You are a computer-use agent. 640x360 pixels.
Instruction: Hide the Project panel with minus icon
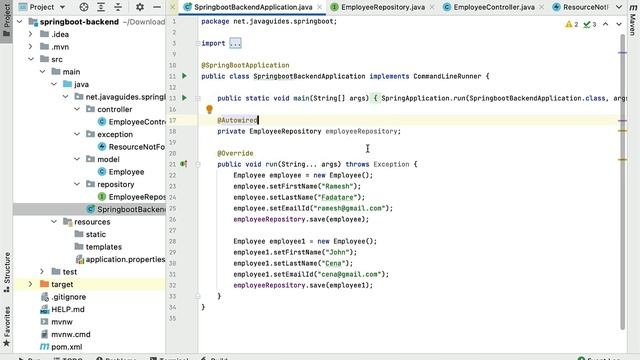coord(157,7)
